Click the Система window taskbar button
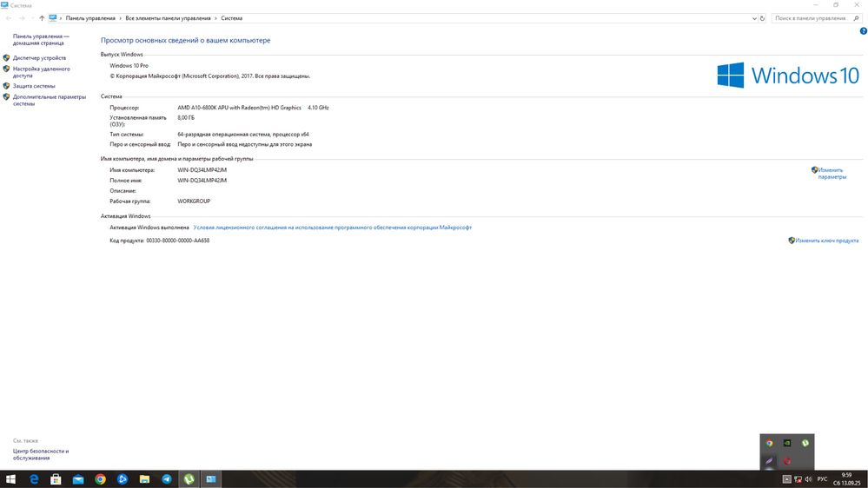Screen dimensions: 868x488 click(211, 479)
